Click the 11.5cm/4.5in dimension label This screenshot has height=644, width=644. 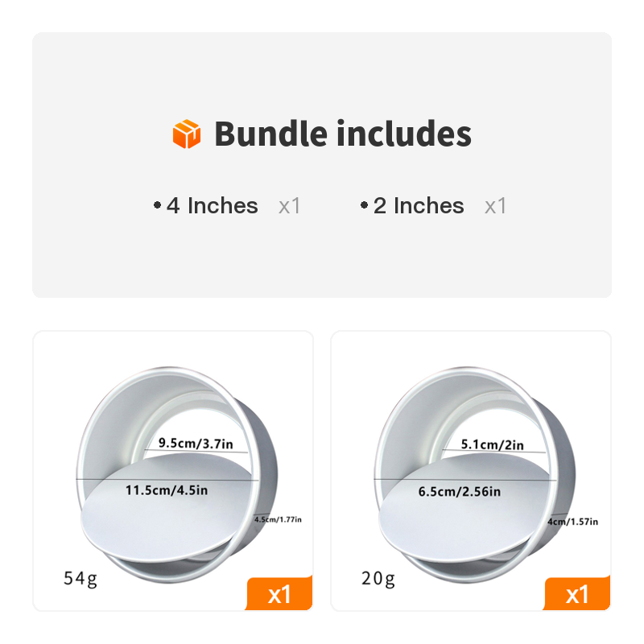[167, 489]
